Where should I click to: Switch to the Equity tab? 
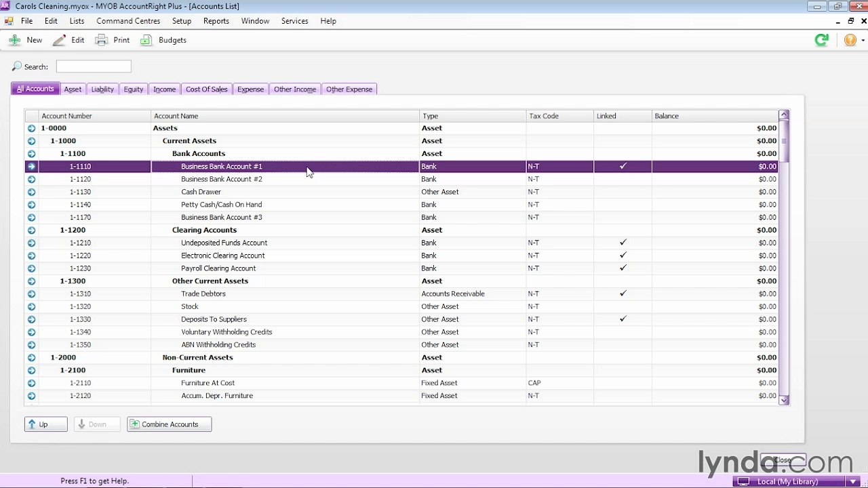[x=134, y=89]
